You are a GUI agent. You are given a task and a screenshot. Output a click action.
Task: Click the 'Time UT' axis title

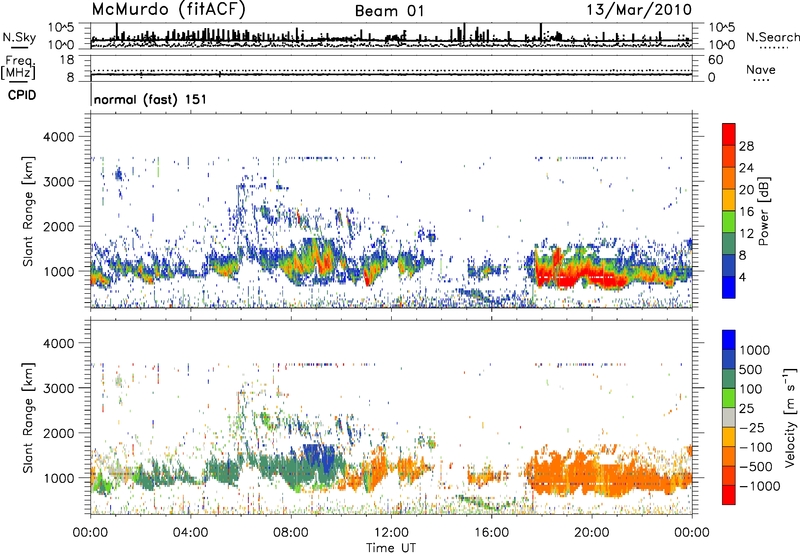point(391,548)
